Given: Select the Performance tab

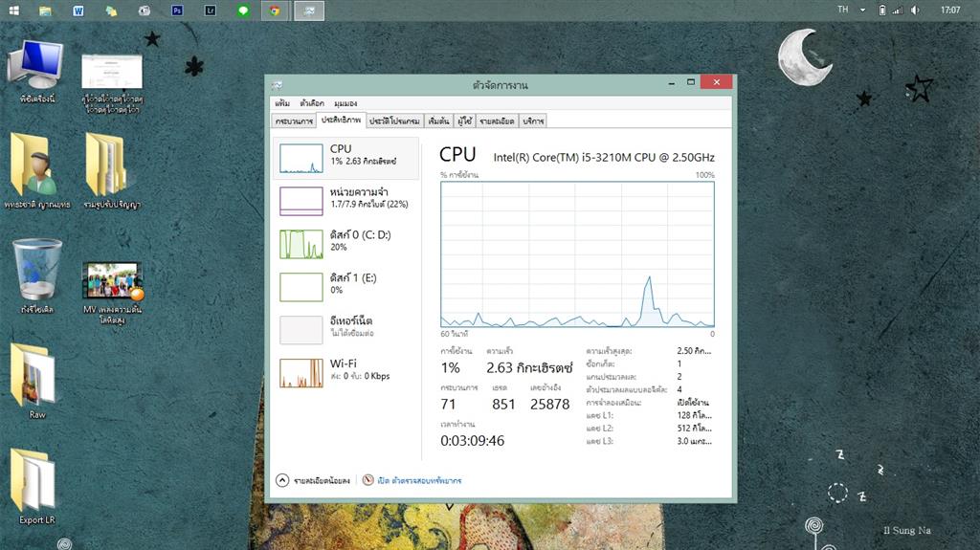Looking at the screenshot, I should click(341, 120).
